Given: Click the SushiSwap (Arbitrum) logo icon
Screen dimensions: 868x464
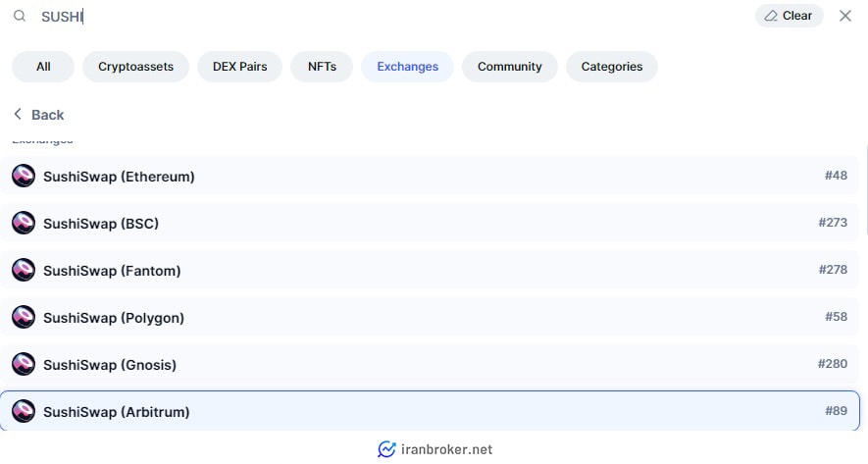Looking at the screenshot, I should coord(24,411).
